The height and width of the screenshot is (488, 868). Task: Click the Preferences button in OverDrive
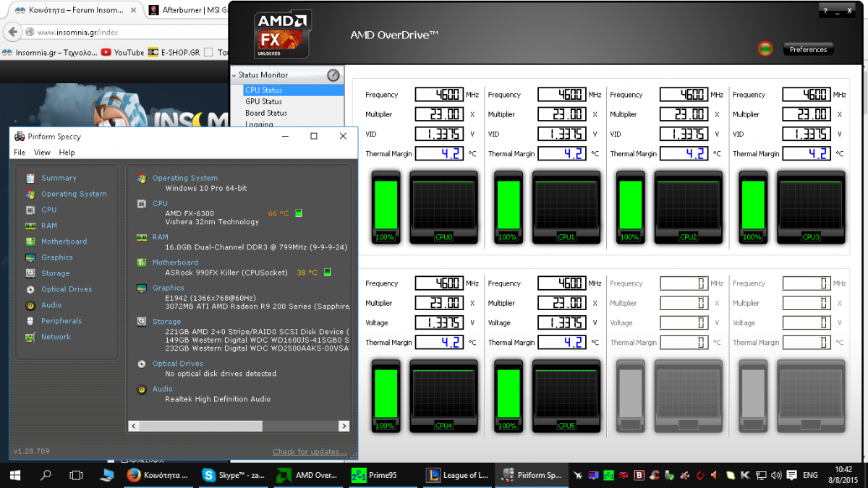[808, 49]
